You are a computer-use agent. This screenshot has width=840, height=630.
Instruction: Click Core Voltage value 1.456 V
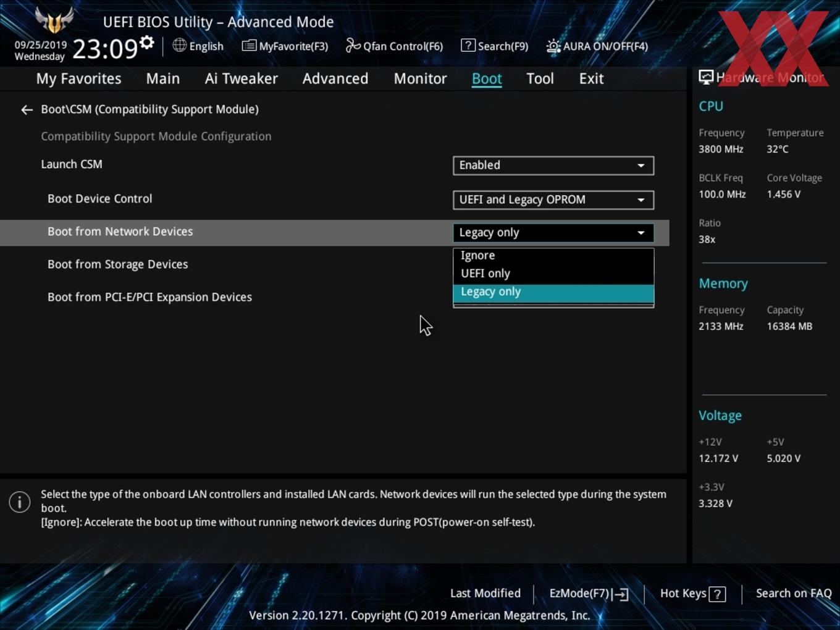[x=783, y=195]
